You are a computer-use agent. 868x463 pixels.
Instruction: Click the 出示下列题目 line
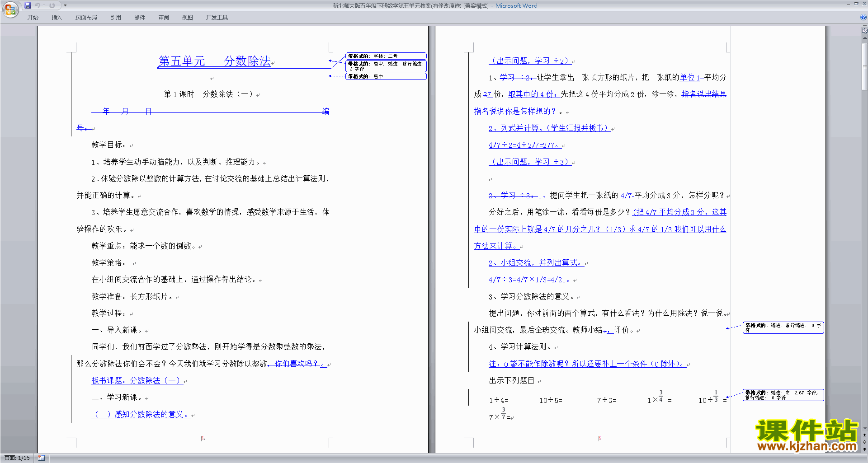click(x=512, y=381)
